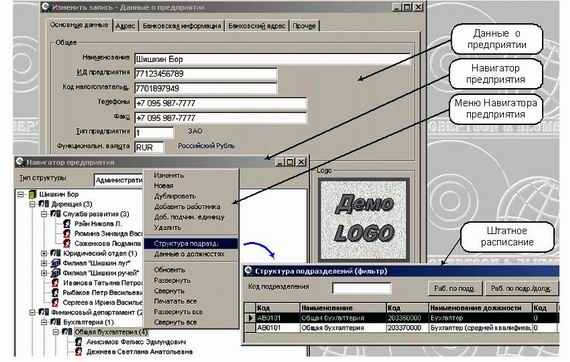Expand the Филиал "Шишкин ручей" node
The image size is (570, 362).
click(44, 273)
